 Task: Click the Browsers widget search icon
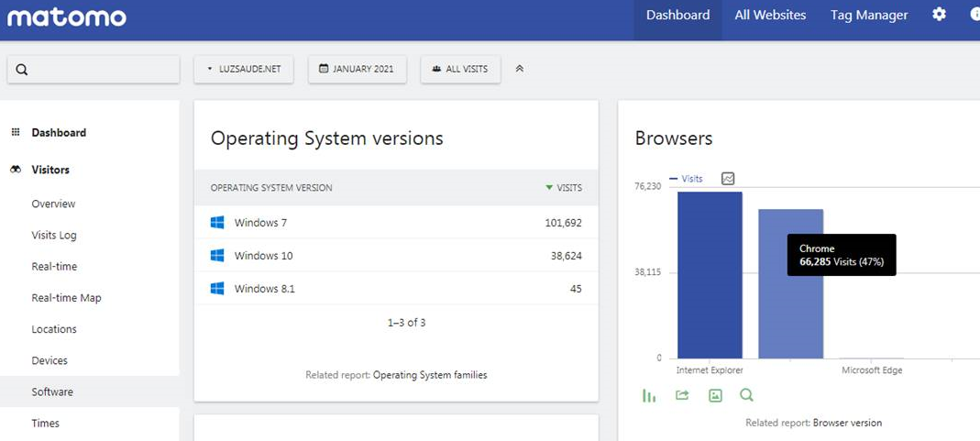[747, 395]
